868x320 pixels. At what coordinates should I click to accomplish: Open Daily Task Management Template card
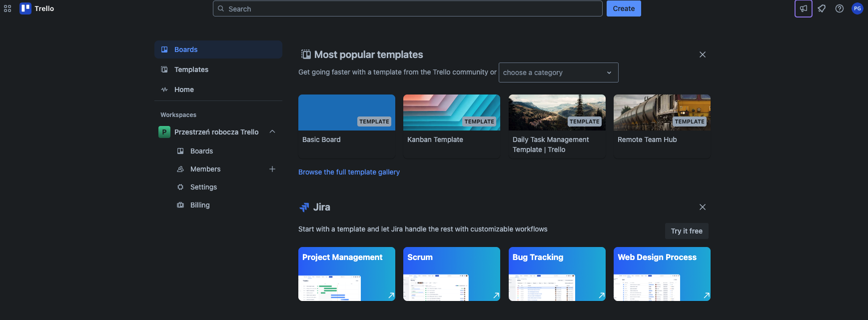click(557, 126)
